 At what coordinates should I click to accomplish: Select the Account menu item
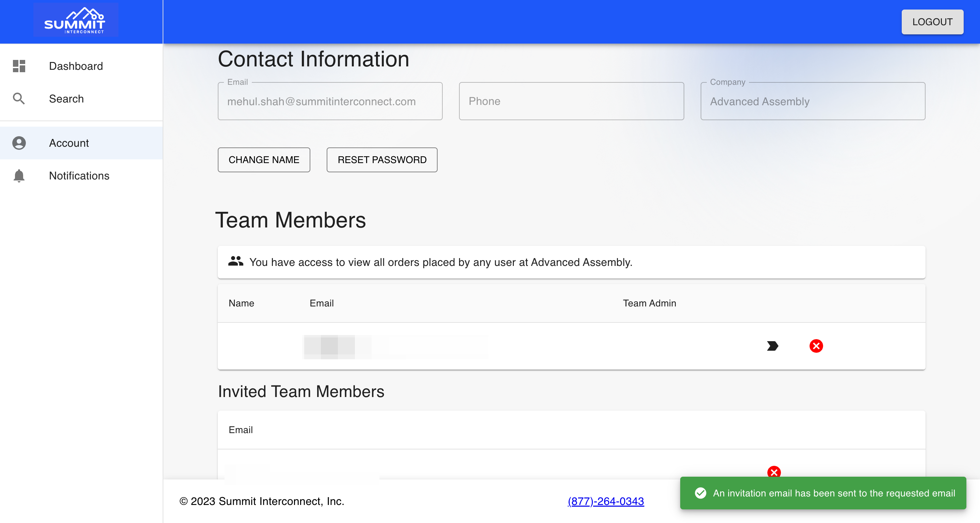click(81, 143)
